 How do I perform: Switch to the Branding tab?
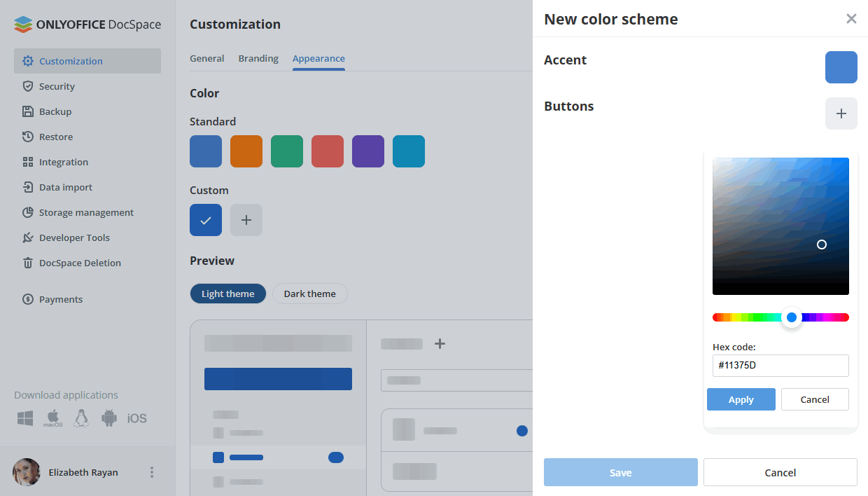pyautogui.click(x=258, y=59)
